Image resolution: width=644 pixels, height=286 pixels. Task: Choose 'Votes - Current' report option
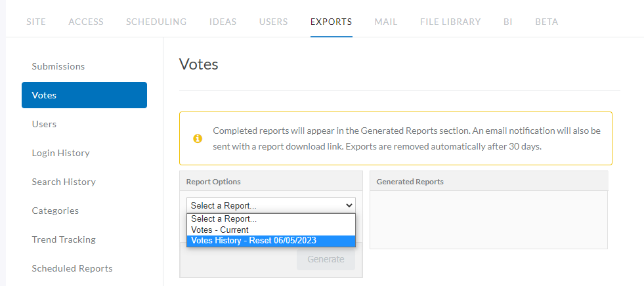coord(271,230)
